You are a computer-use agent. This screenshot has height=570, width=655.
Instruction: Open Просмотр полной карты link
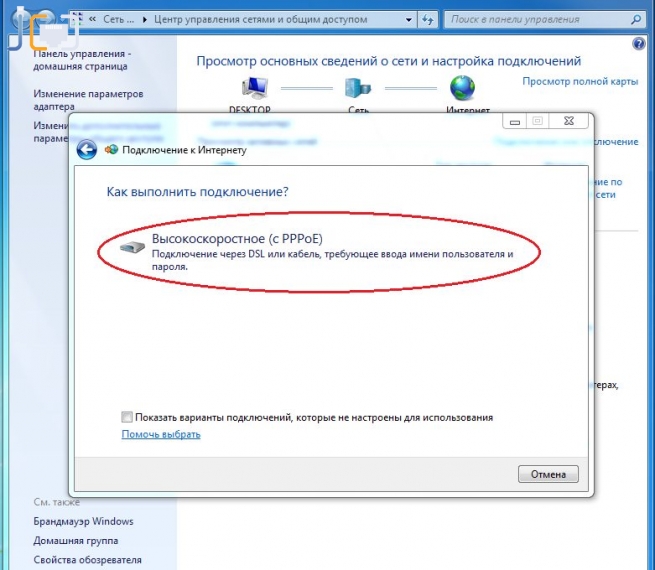(x=580, y=81)
